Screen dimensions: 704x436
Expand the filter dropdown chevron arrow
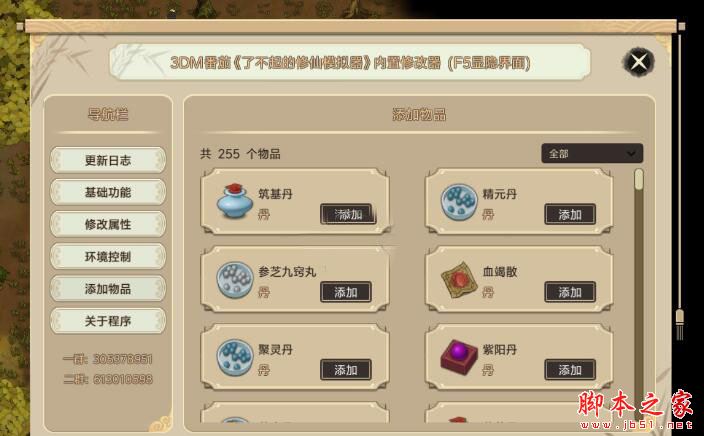(631, 154)
